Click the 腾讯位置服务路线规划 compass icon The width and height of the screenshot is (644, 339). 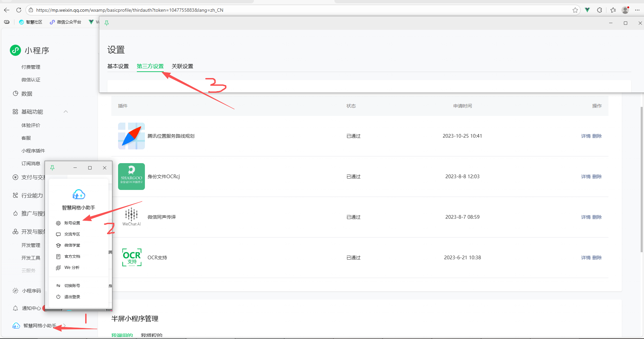click(131, 136)
